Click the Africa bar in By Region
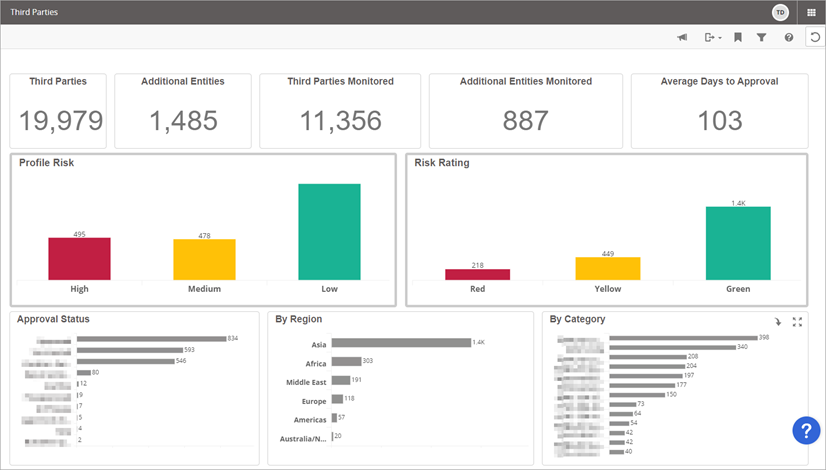Screen dimensions: 826x470 pyautogui.click(x=346, y=361)
